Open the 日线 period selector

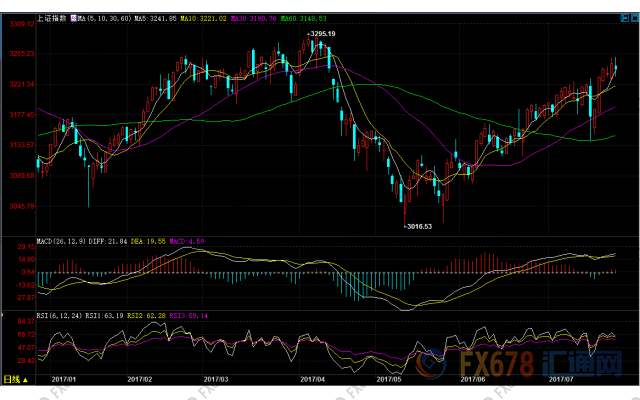point(11,379)
